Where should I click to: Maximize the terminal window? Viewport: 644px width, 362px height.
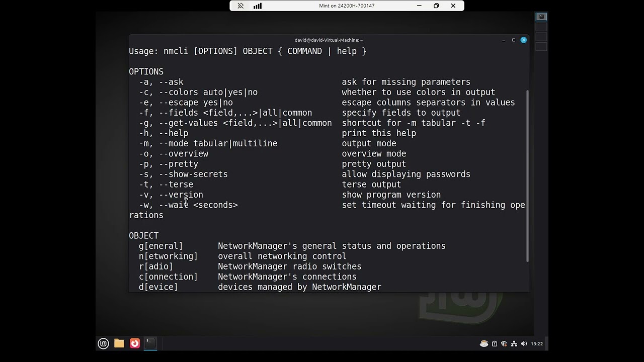514,40
